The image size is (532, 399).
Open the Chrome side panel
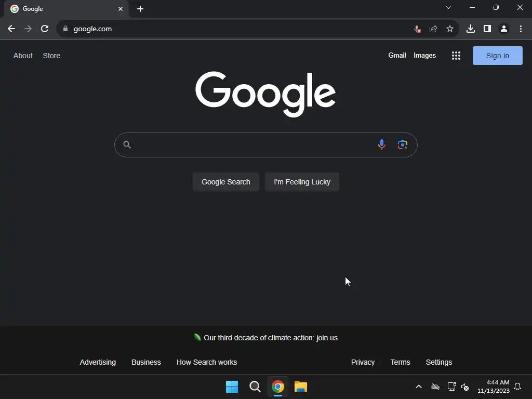487,29
